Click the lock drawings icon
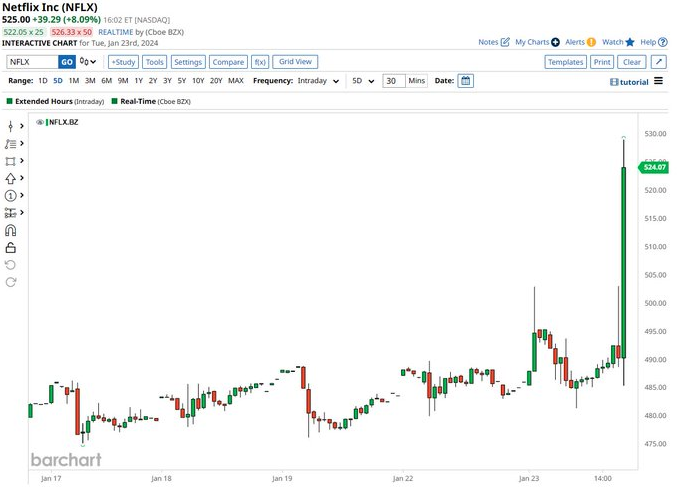The width and height of the screenshot is (677, 493). click(11, 247)
